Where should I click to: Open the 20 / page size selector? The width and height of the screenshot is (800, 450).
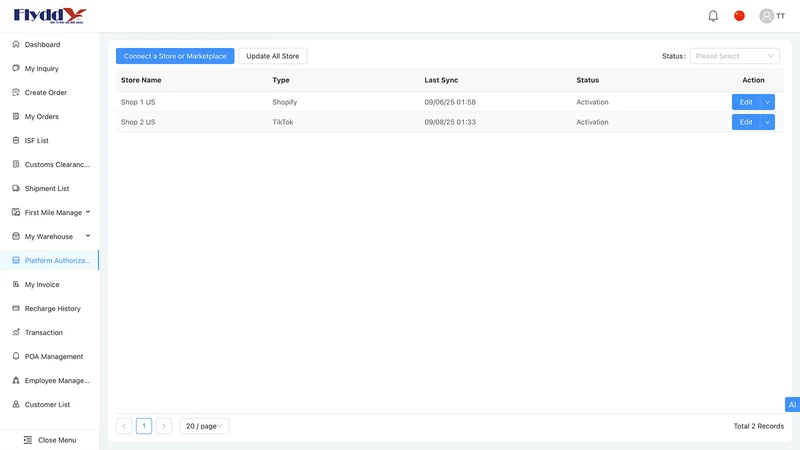(204, 426)
